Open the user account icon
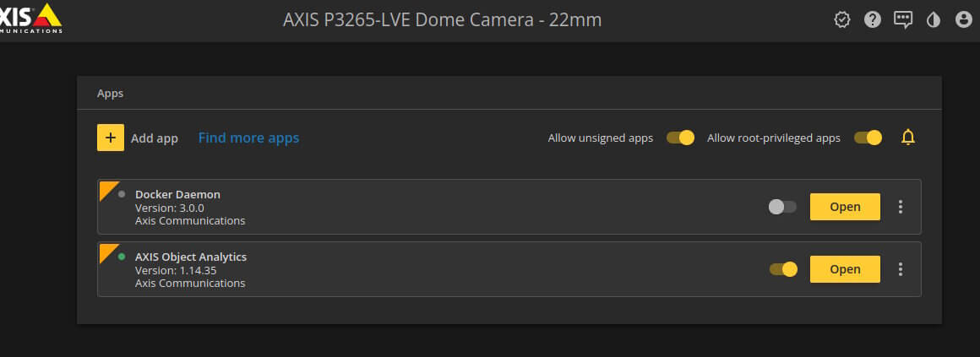This screenshot has height=357, width=980. click(964, 20)
